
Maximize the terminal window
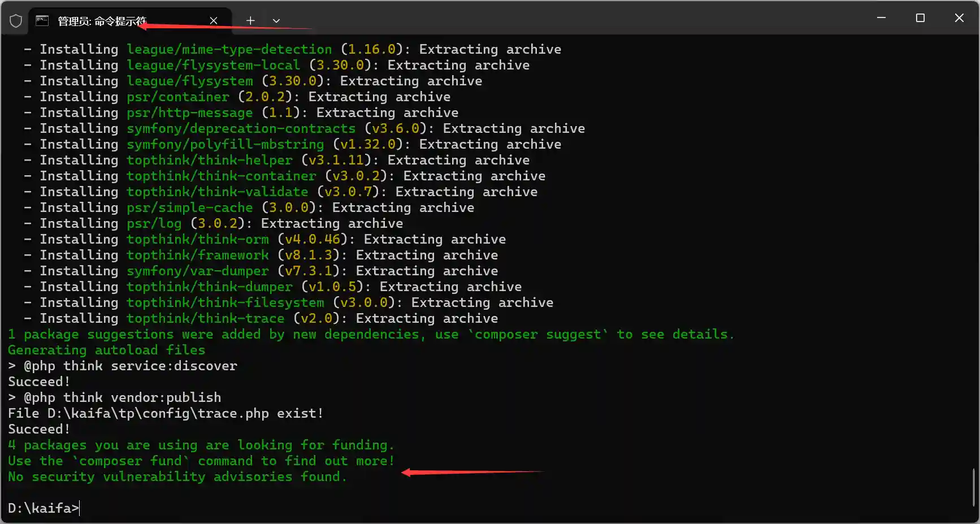click(x=920, y=18)
